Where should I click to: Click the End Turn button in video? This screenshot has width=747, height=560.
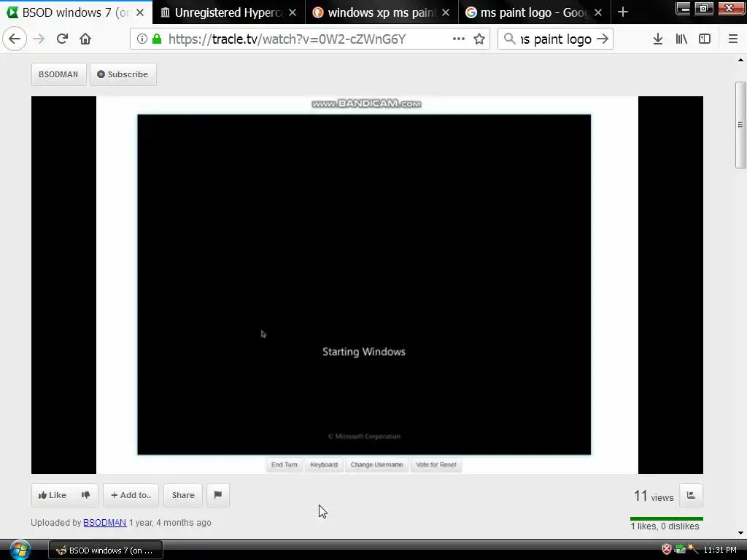click(284, 464)
